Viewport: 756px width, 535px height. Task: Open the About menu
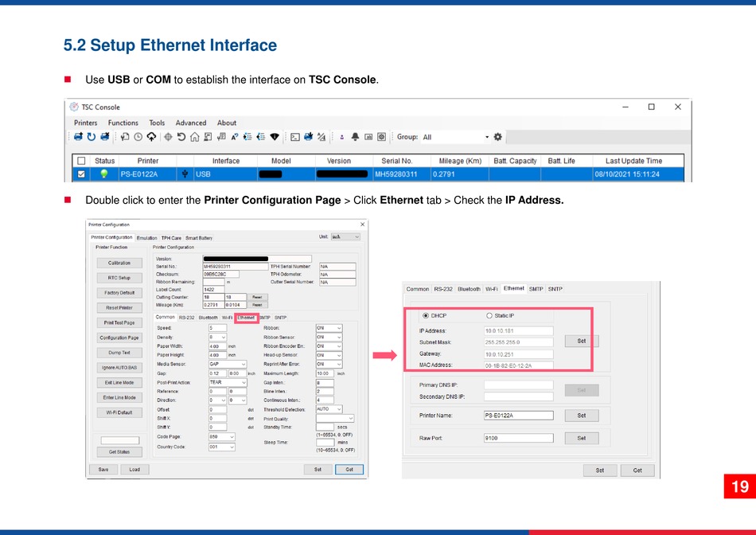[227, 123]
